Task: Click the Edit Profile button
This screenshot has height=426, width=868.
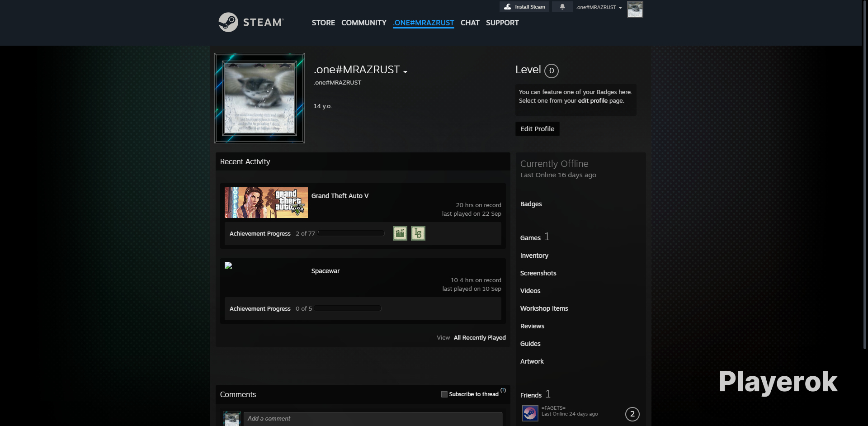Action: pos(538,129)
